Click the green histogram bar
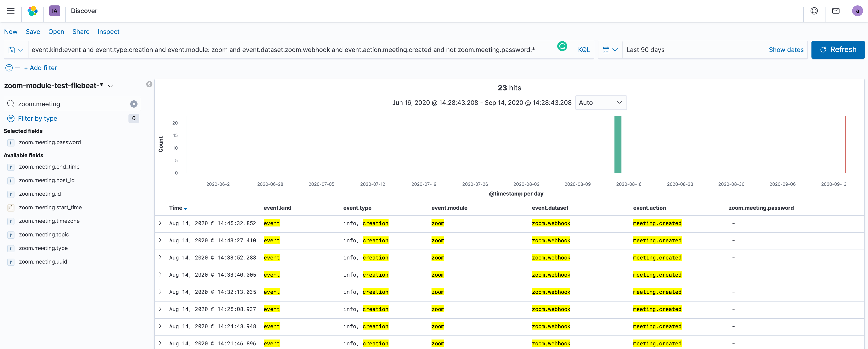This screenshot has width=868, height=349. 618,145
